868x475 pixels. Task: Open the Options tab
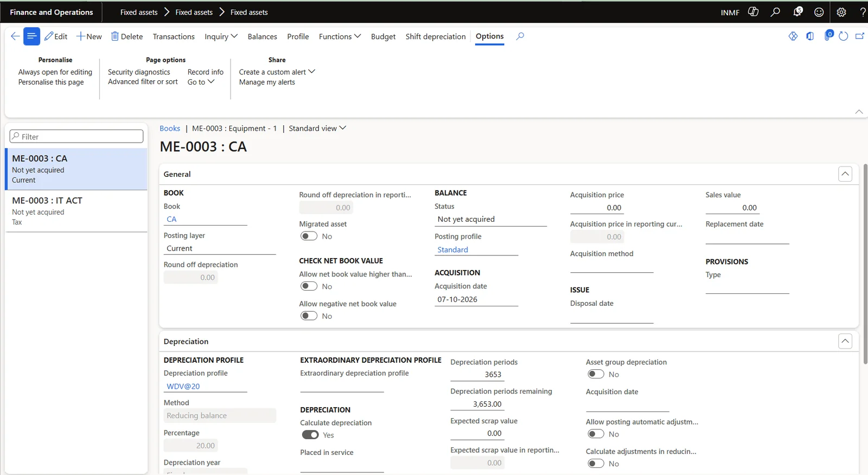(490, 36)
